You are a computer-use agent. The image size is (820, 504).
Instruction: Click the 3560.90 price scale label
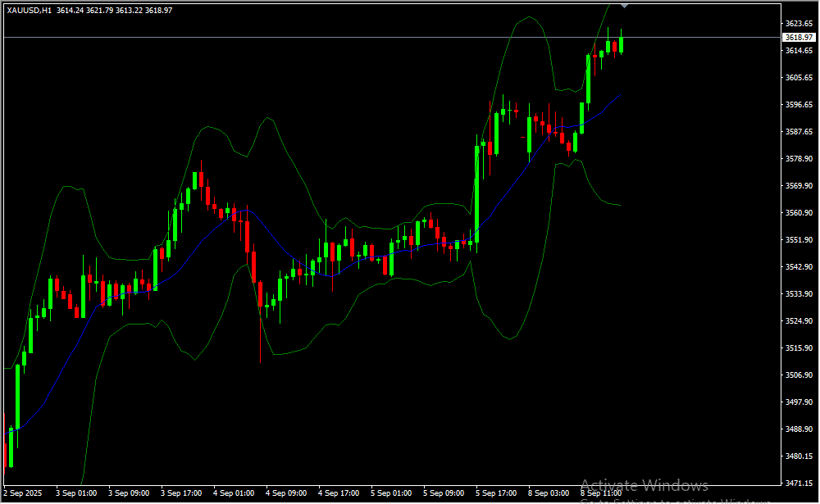(x=798, y=213)
